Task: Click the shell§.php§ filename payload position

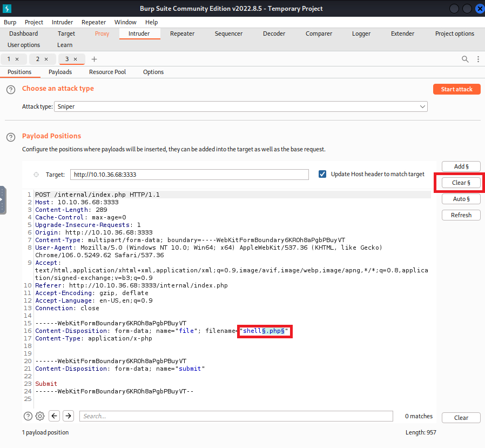Action: coord(264,331)
